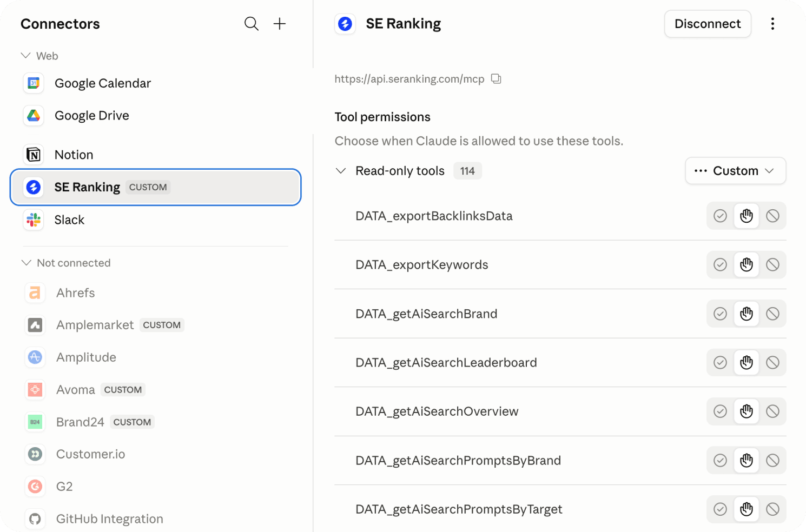The image size is (806, 532).
Task: Click the Ahrefs icon
Action: point(35,292)
